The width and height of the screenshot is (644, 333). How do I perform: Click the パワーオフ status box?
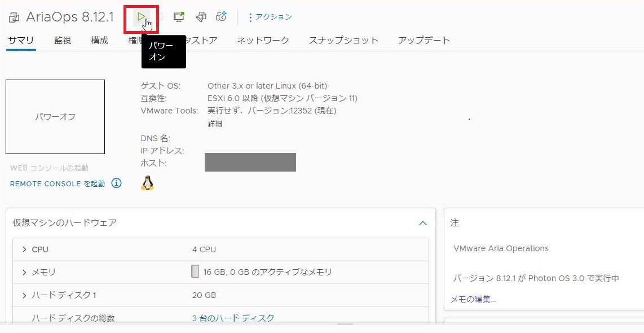[x=55, y=116]
